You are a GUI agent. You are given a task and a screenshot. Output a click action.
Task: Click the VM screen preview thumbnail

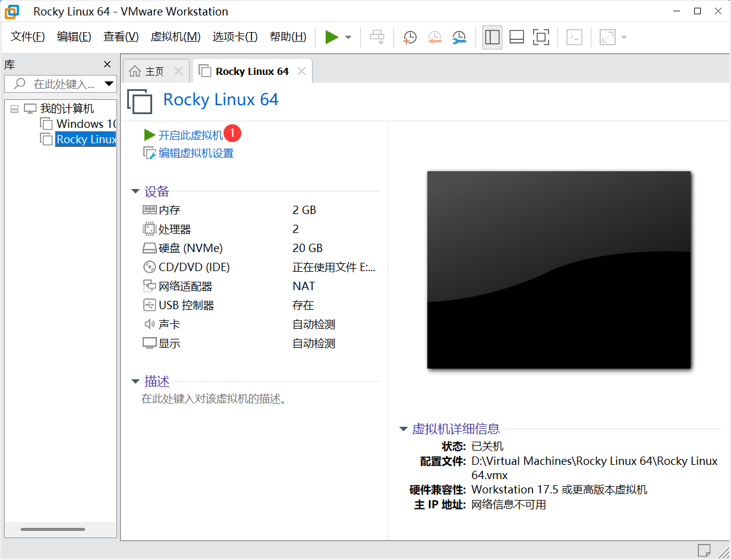coord(559,270)
